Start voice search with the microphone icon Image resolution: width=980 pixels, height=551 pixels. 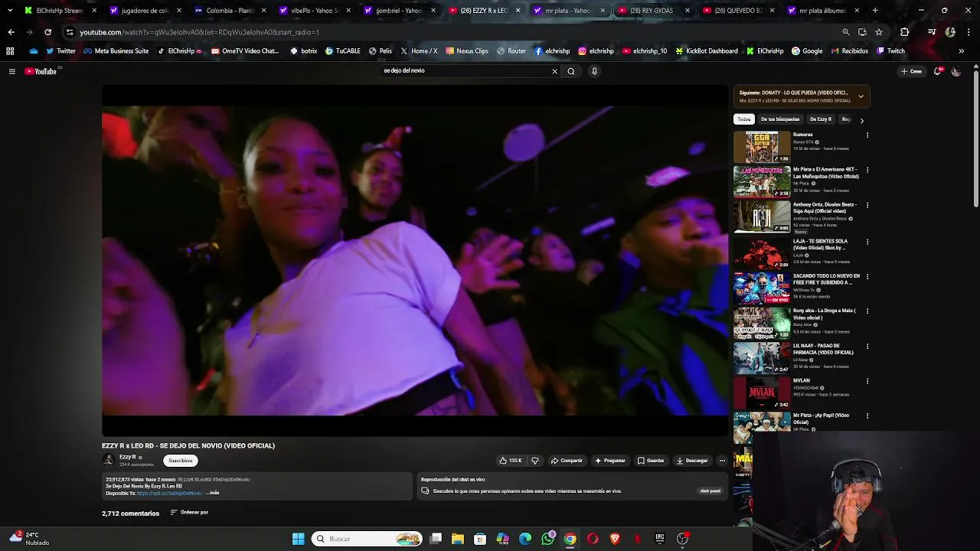[594, 71]
